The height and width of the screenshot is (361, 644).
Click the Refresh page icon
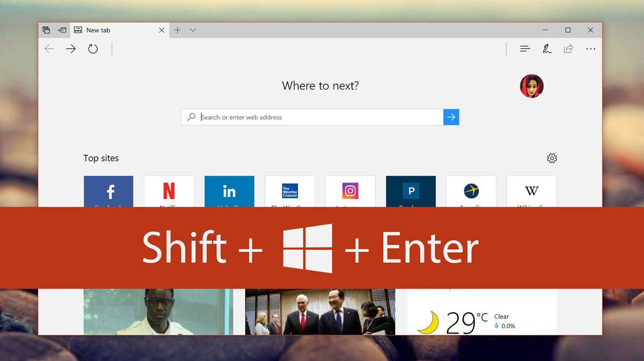(93, 49)
